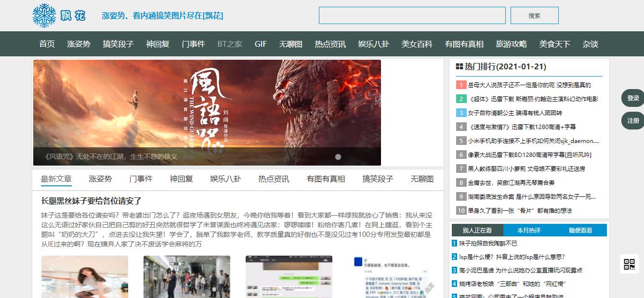Viewport: 644px width, 298px height.
Task: Open the QR code icon
Action: click(x=630, y=264)
